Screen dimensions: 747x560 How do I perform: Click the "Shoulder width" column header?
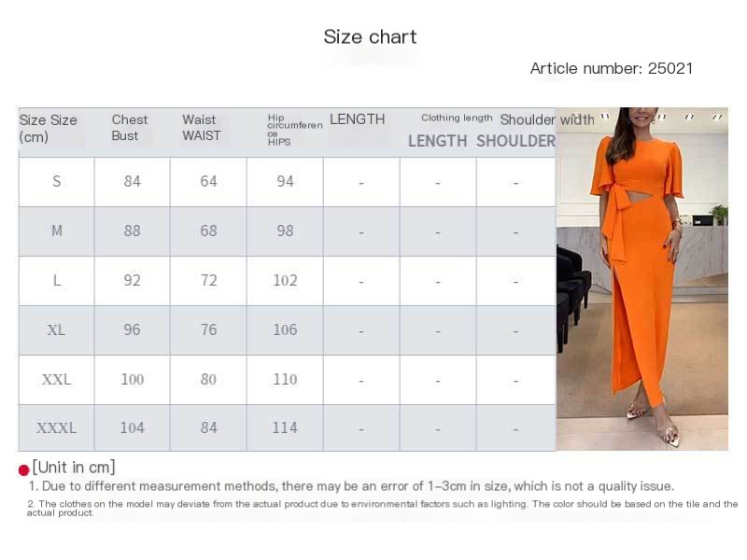(547, 119)
